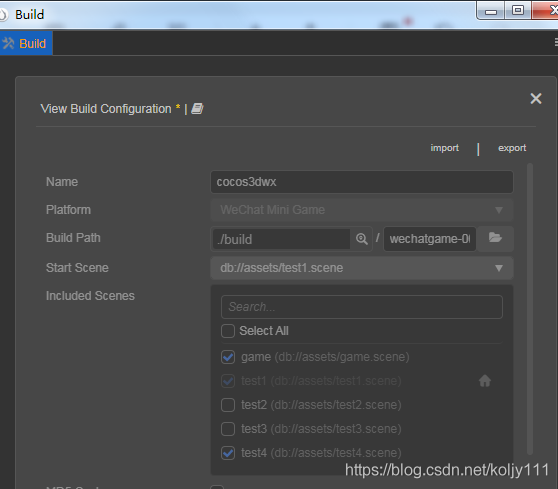558x489 pixels.
Task: Click the Name label
Action: point(62,182)
